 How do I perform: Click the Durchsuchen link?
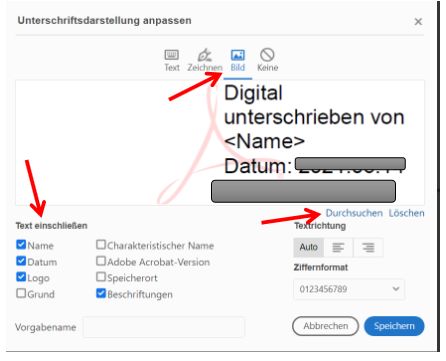click(x=354, y=213)
